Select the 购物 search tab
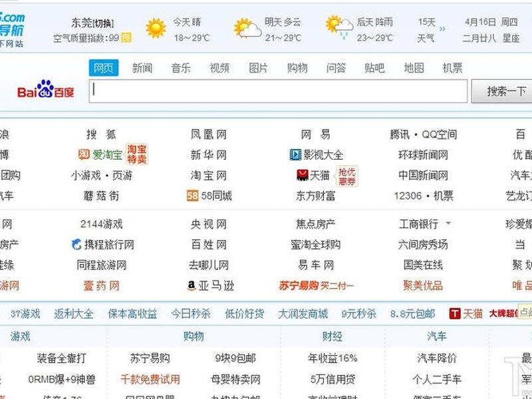 tap(297, 68)
